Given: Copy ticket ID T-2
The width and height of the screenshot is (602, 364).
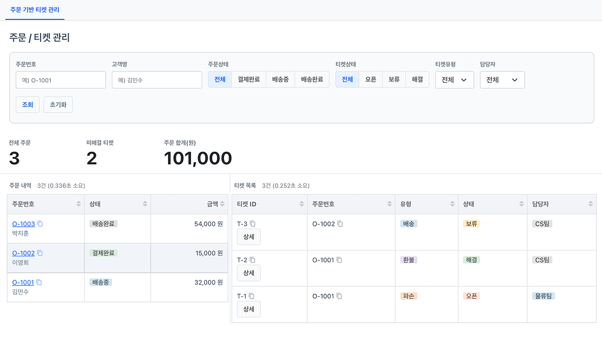Looking at the screenshot, I should (252, 260).
